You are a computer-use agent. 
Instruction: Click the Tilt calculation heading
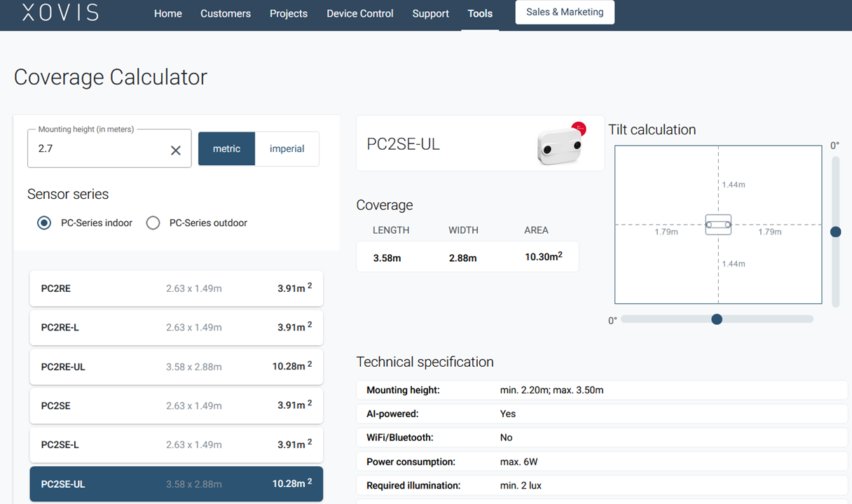coord(652,129)
